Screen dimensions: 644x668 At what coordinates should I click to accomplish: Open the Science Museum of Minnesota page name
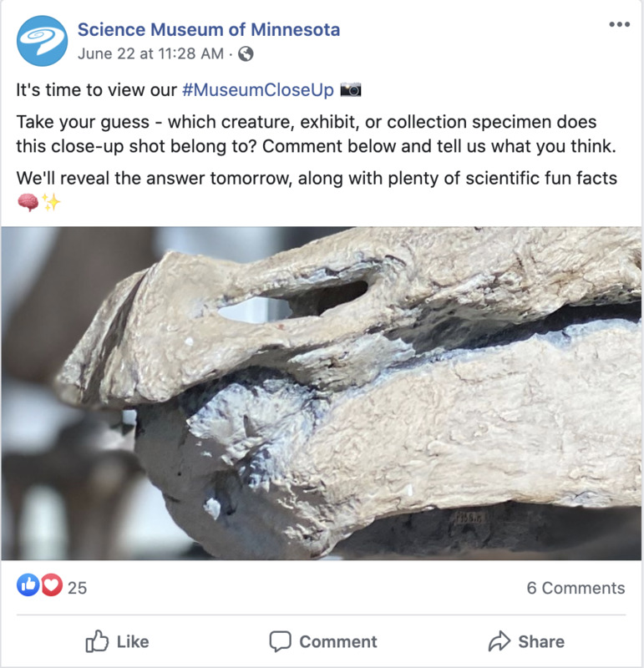click(209, 30)
